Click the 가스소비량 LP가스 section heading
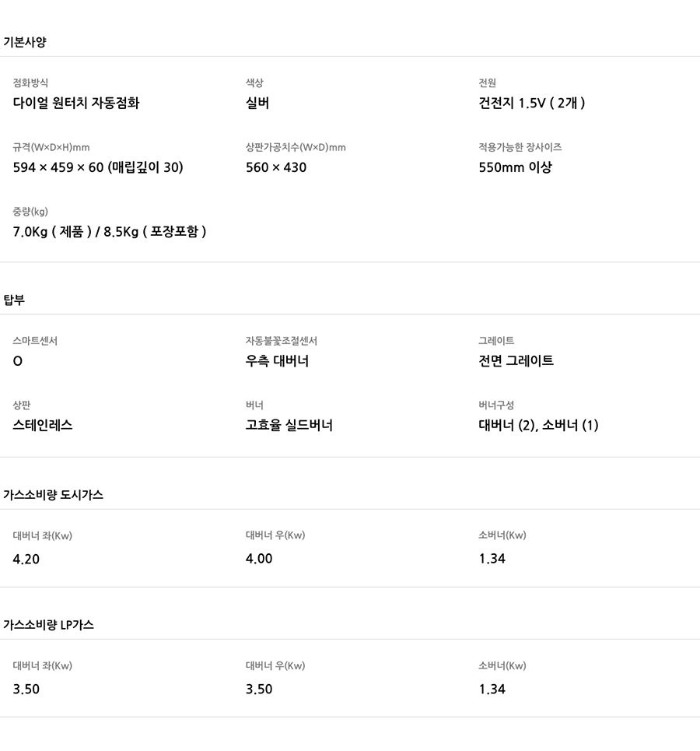 (x=48, y=625)
